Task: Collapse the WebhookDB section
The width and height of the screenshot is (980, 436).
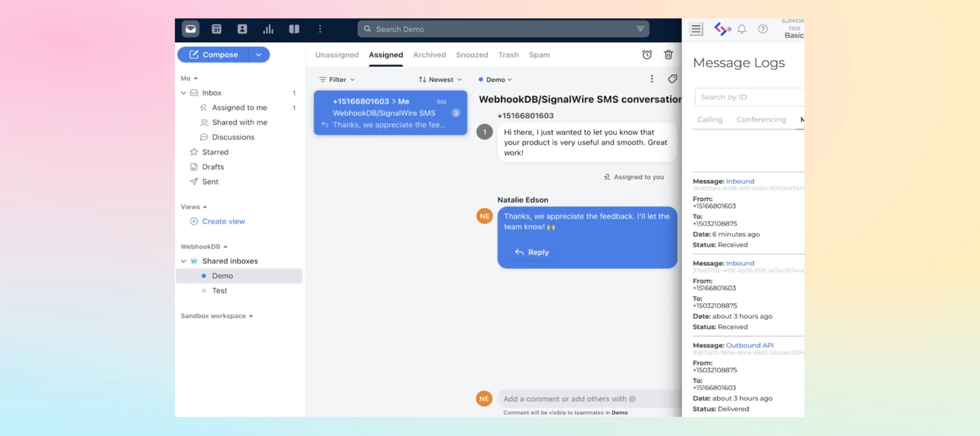Action: (204, 247)
